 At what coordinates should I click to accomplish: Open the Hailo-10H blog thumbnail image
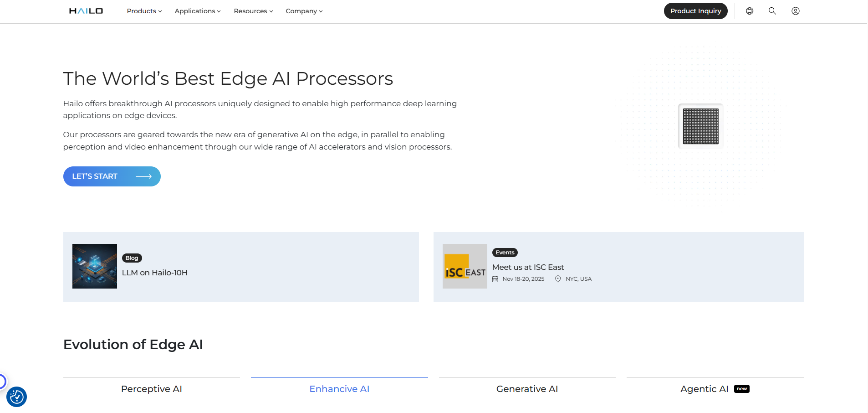[x=95, y=266]
